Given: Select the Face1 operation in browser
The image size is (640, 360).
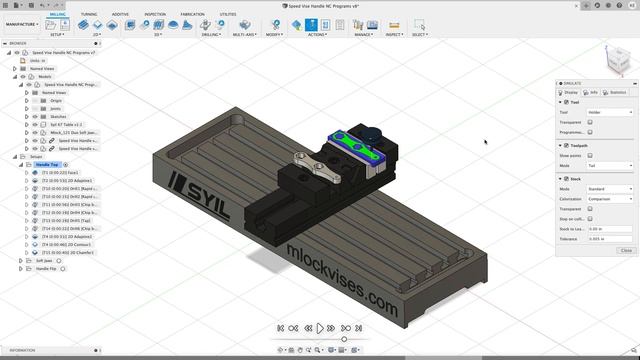Looking at the screenshot, I should coord(60,173).
